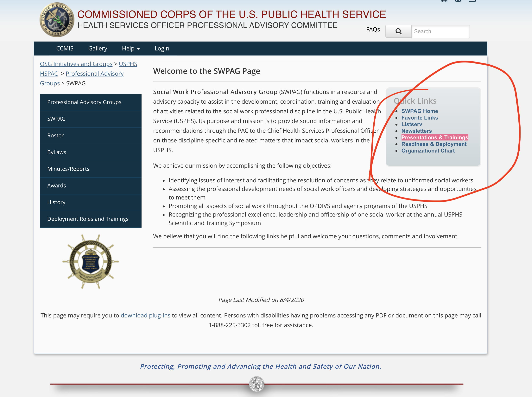
Task: Click Listserv quick link
Action: click(x=412, y=124)
